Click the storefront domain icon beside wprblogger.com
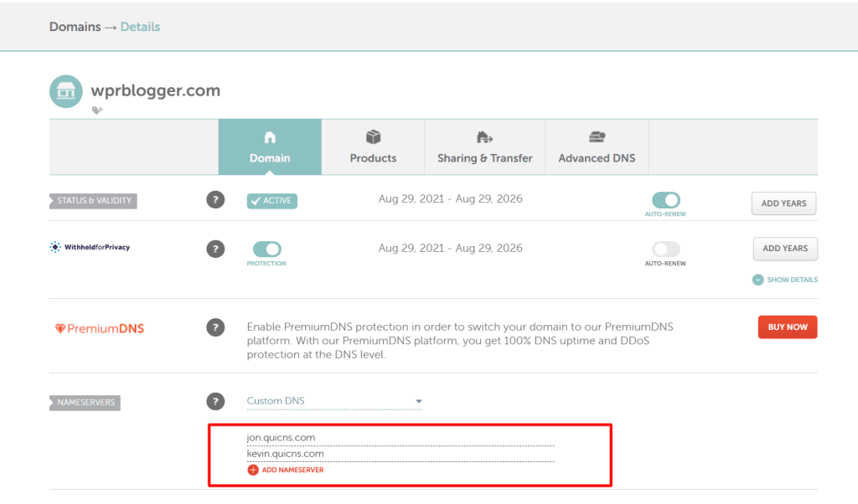This screenshot has width=858, height=504. point(65,91)
